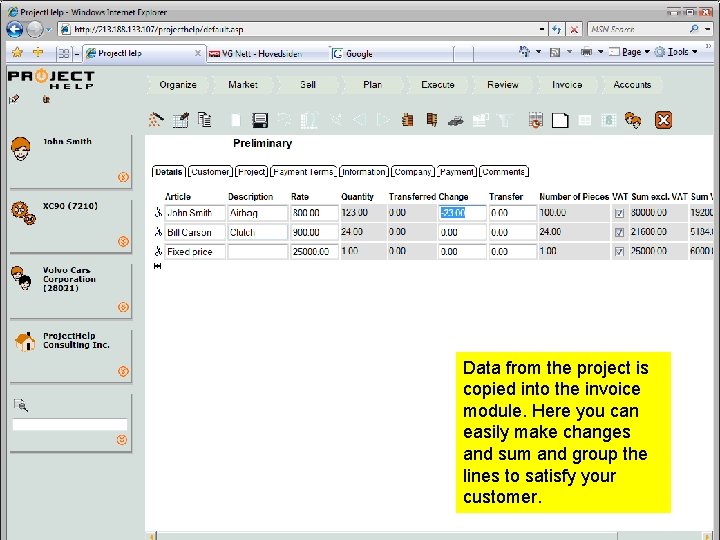Click the row icon beside Bill Carson article
The width and height of the screenshot is (720, 540).
(x=158, y=232)
